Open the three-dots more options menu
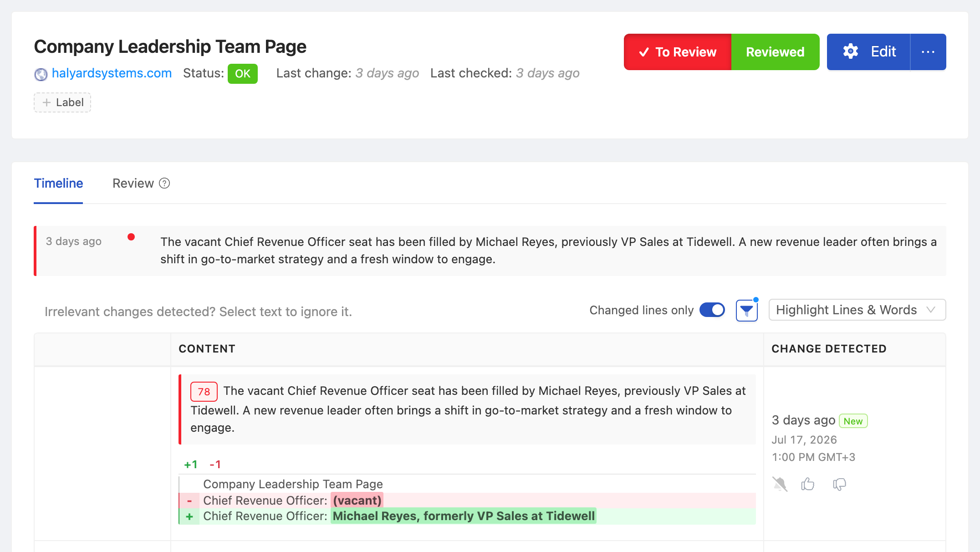This screenshot has width=980, height=552. pos(928,52)
